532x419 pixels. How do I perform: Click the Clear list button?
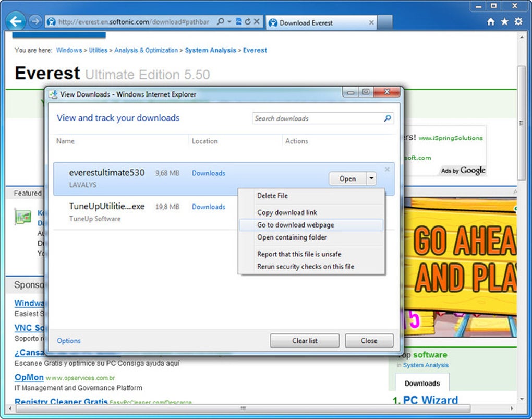pyautogui.click(x=305, y=341)
